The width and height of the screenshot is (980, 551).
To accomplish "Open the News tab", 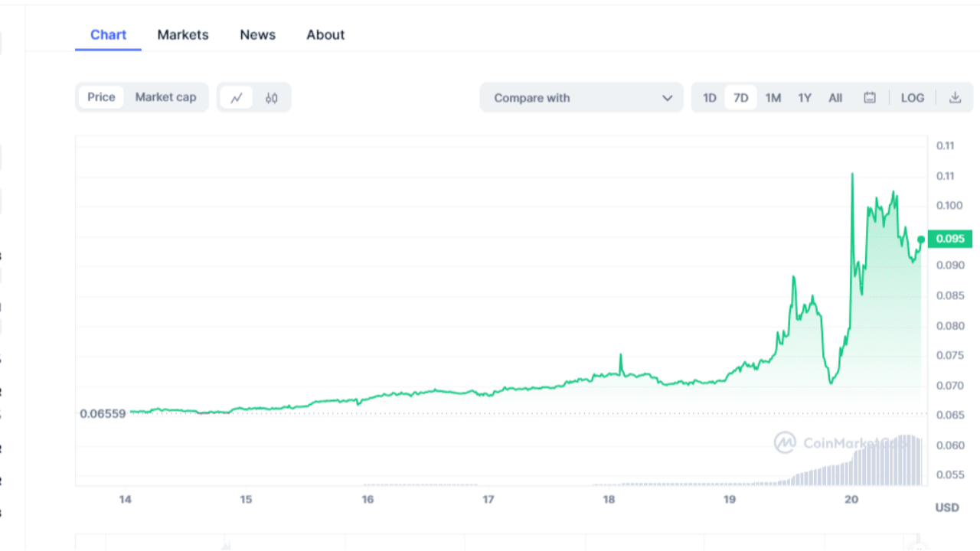I will click(x=257, y=34).
